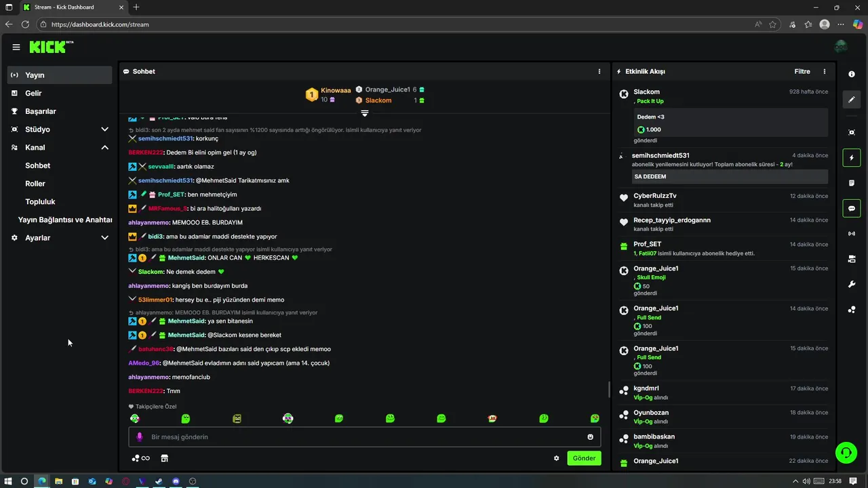Click the browser back arrow
868x488 pixels.
click(9, 24)
